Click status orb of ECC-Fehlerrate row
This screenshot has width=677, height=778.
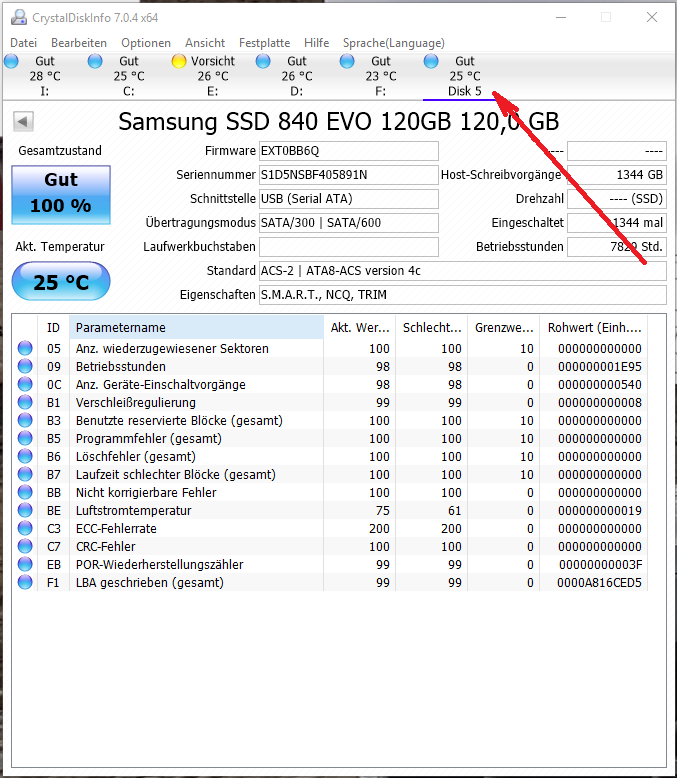tap(25, 528)
